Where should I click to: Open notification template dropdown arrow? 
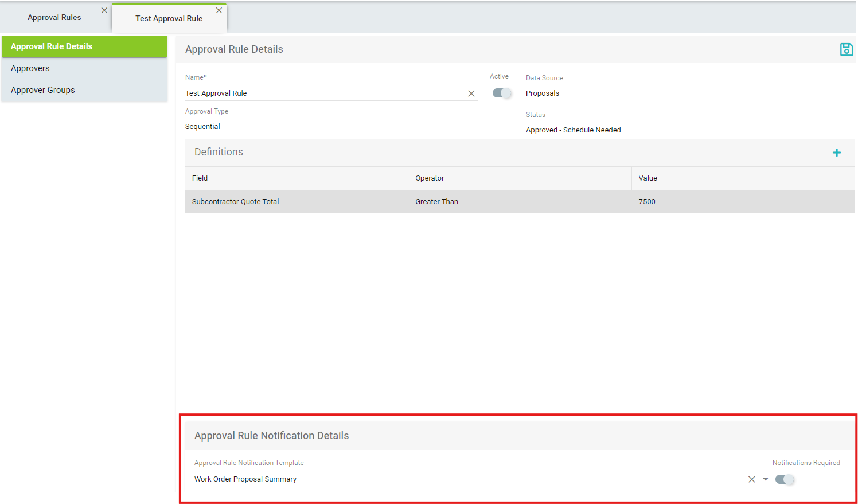click(765, 479)
